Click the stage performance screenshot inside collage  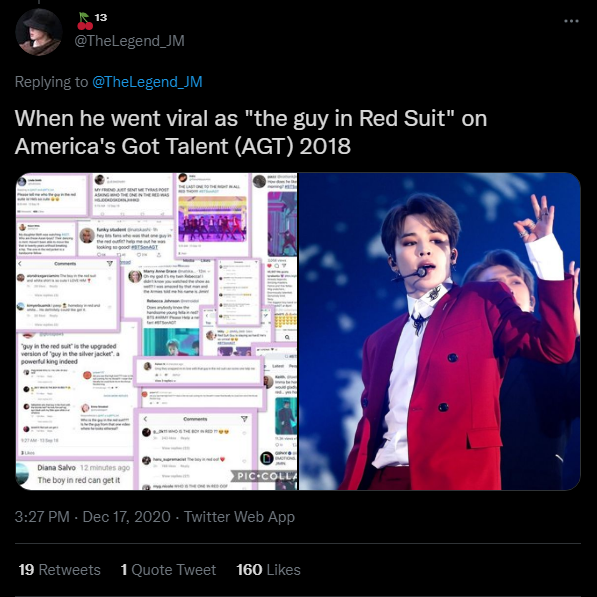tap(212, 219)
